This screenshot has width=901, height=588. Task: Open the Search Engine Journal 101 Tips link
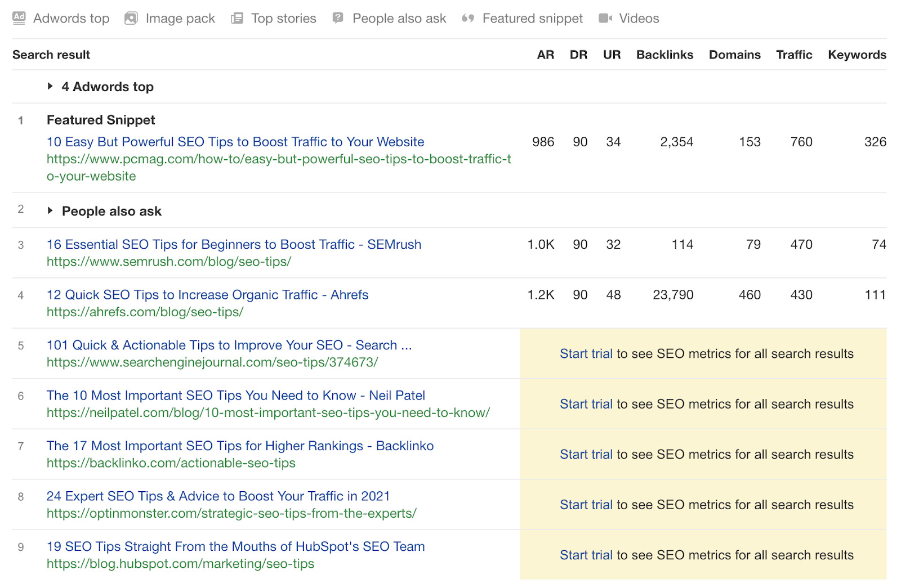point(229,345)
